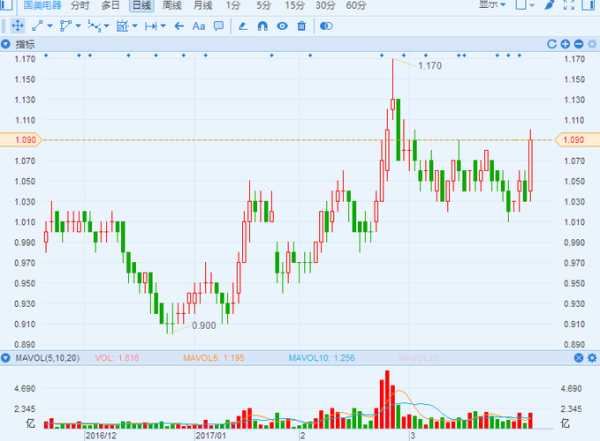
Task: Switch to 分时 intraday tab
Action: (x=79, y=6)
